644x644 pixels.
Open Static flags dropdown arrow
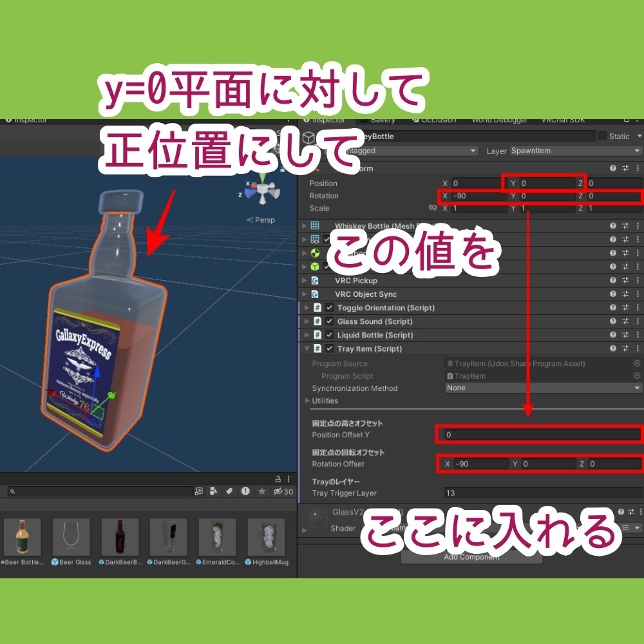point(639,136)
